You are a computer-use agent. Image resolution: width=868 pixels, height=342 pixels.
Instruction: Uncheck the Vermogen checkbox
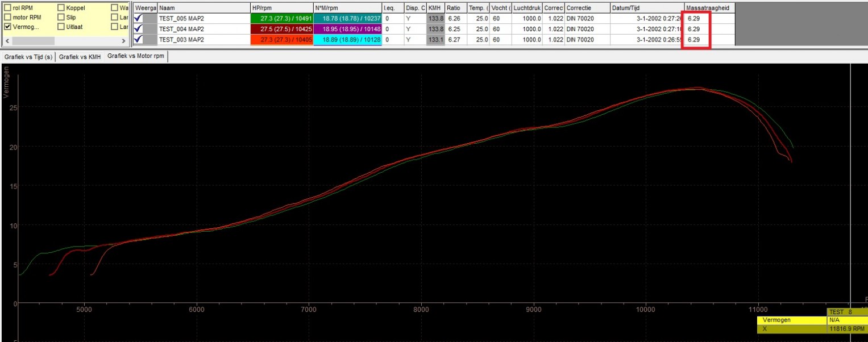[7, 27]
